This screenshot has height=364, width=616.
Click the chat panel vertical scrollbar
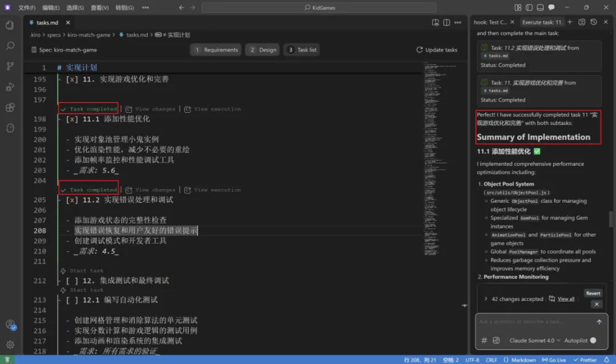610,219
